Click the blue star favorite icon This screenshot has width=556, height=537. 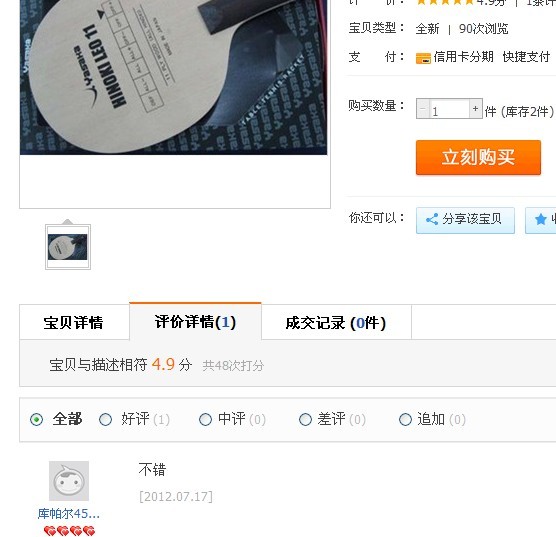(540, 220)
